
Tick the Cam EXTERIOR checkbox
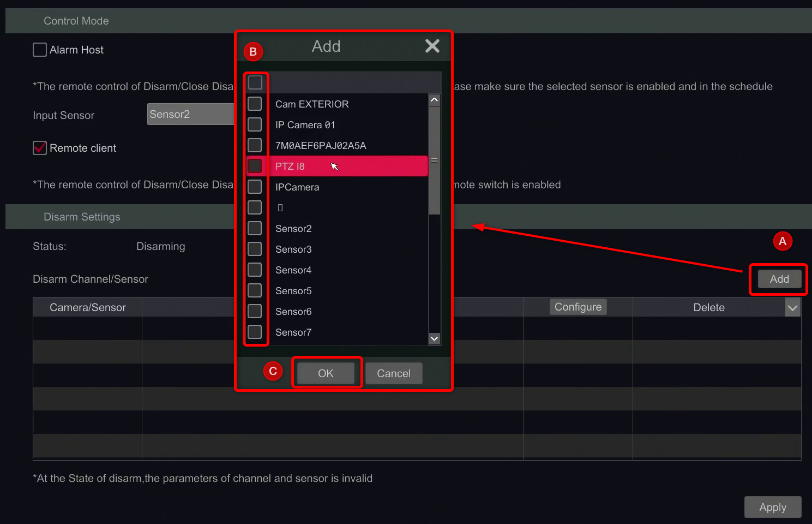click(255, 104)
